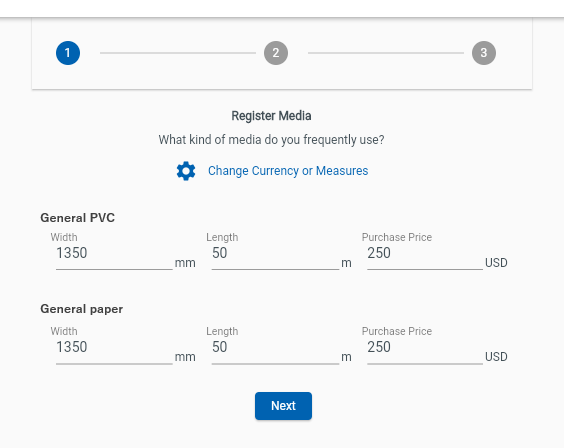The width and height of the screenshot is (571, 448).
Task: Click the media usage question text
Action: [x=271, y=140]
